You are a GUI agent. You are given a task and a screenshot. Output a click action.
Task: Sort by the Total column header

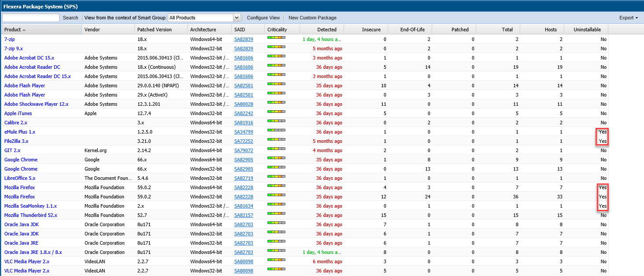(498, 30)
